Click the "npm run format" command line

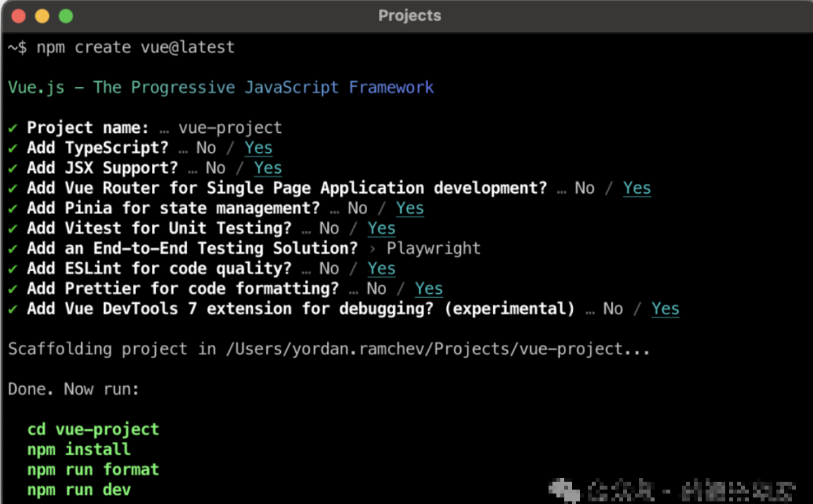(x=93, y=470)
